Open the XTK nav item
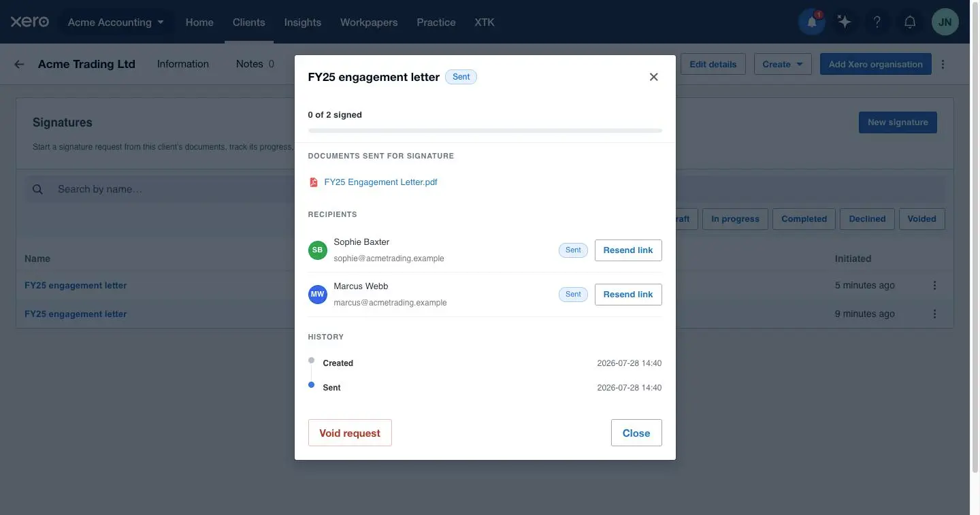 coord(485,22)
